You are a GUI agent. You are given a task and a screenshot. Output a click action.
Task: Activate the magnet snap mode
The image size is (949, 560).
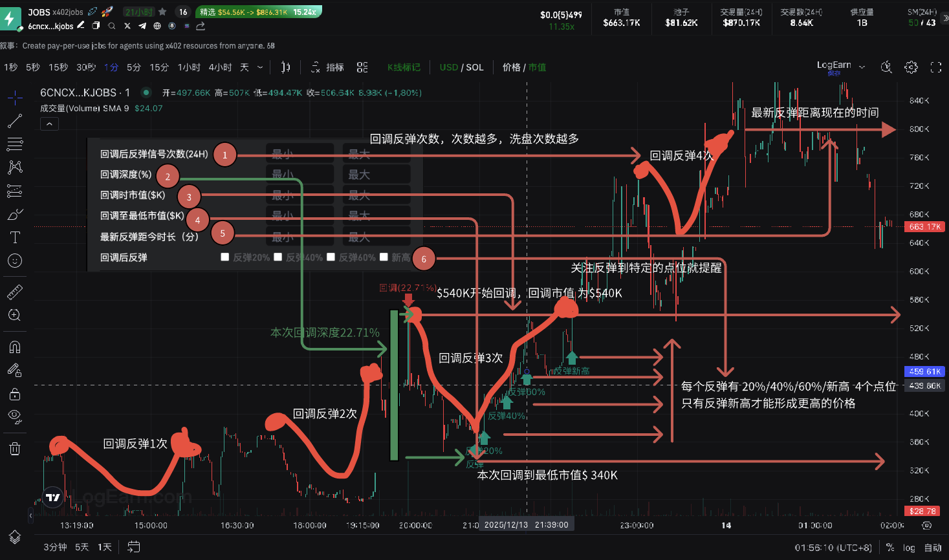[x=15, y=347]
